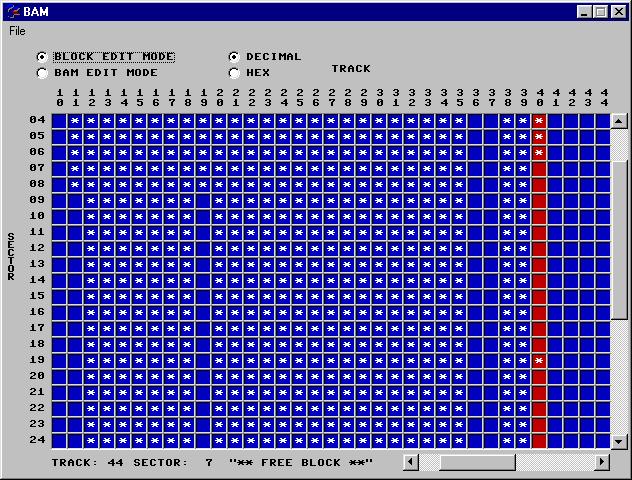Viewport: 632px width, 480px height.
Task: Click horizontal scrollbar left arrow
Action: click(411, 462)
